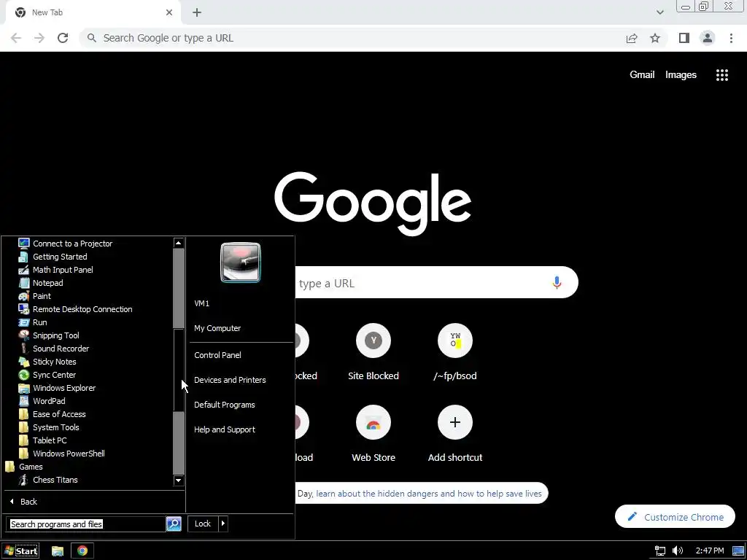Expand Windows PowerShell folder

coord(61,454)
